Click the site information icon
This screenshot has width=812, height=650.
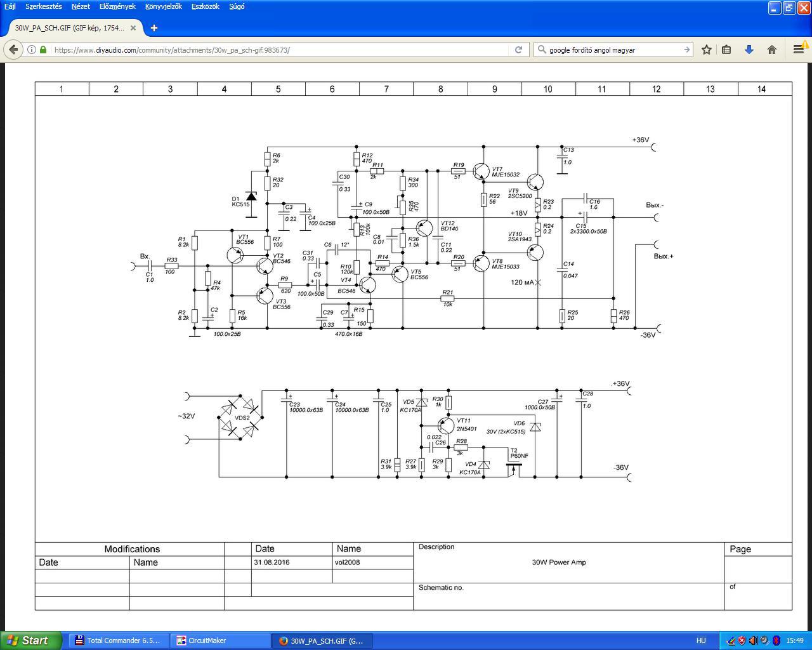point(31,50)
